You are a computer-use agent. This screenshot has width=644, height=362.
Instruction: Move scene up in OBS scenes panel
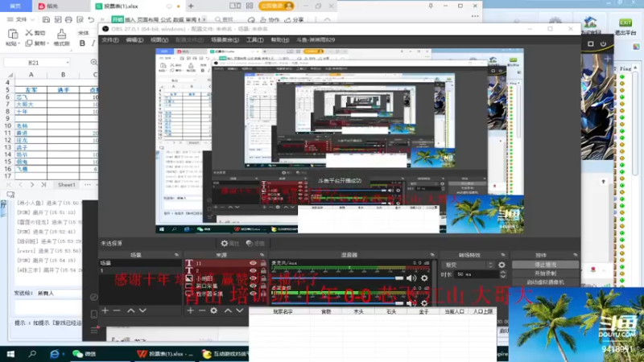point(130,311)
